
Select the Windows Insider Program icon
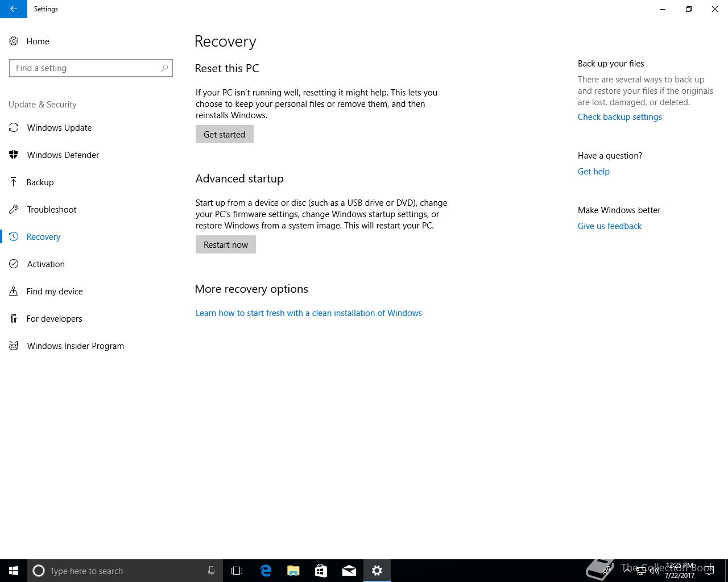pos(14,346)
